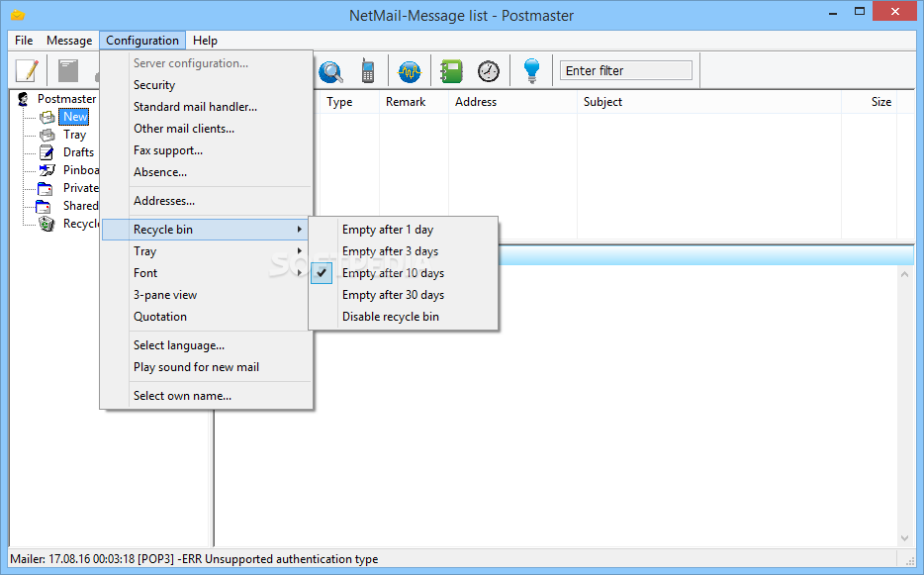924x575 pixels.
Task: Click the blue light bulb tips icon
Action: (x=531, y=71)
